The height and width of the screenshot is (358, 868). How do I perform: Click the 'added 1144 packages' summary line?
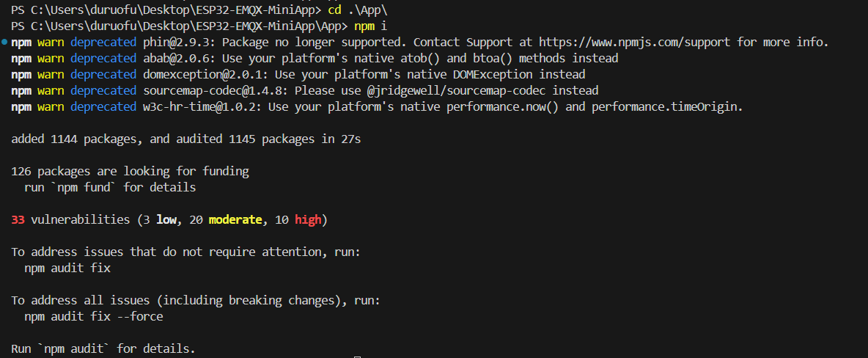click(186, 139)
